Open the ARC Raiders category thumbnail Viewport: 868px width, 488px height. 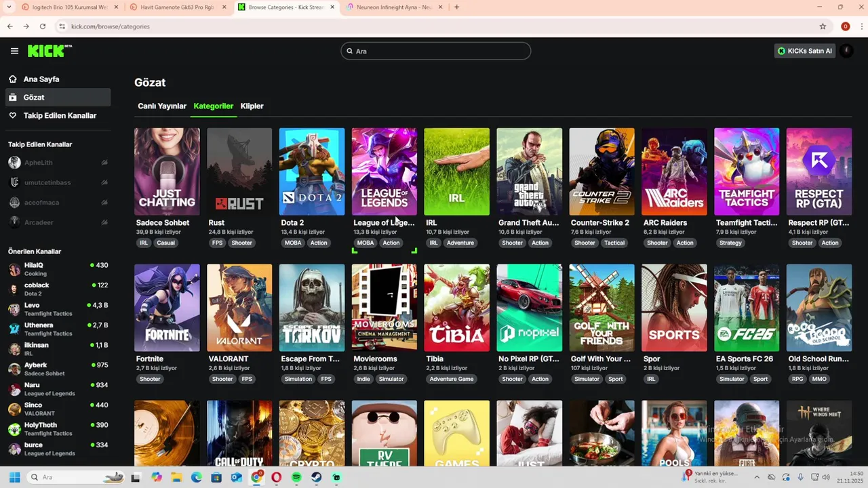click(x=674, y=171)
